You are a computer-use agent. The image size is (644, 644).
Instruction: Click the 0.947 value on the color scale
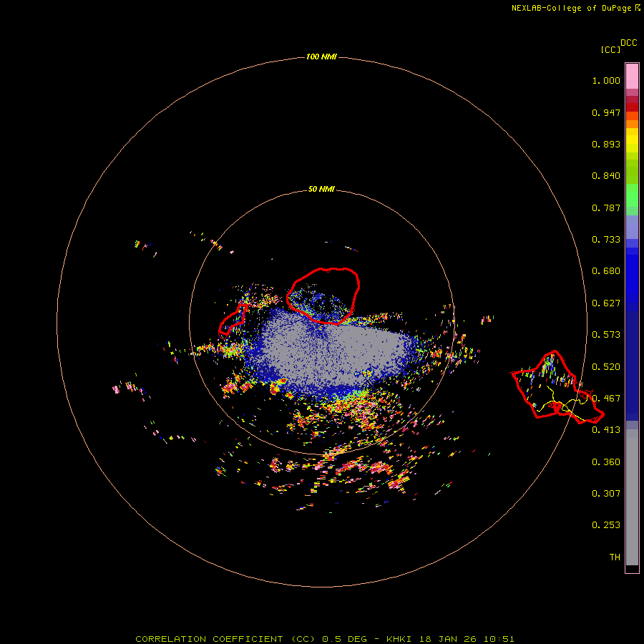(606, 112)
